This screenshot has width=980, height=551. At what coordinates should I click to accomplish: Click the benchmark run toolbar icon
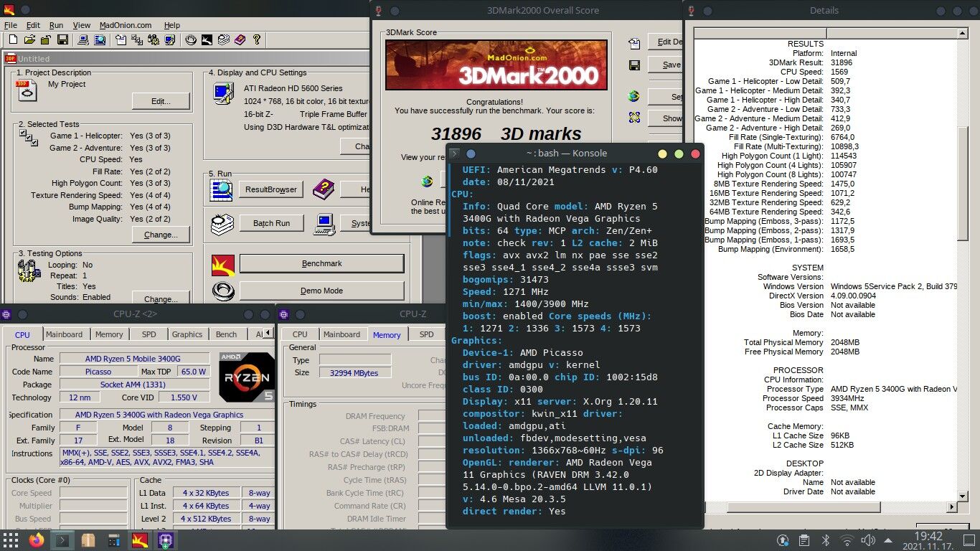click(207, 40)
